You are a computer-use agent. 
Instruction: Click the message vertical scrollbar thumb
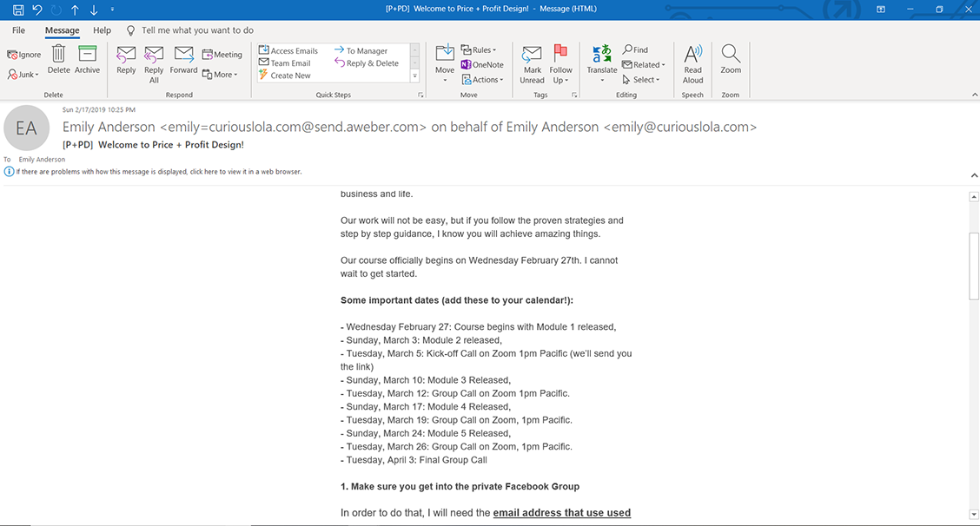(974, 266)
